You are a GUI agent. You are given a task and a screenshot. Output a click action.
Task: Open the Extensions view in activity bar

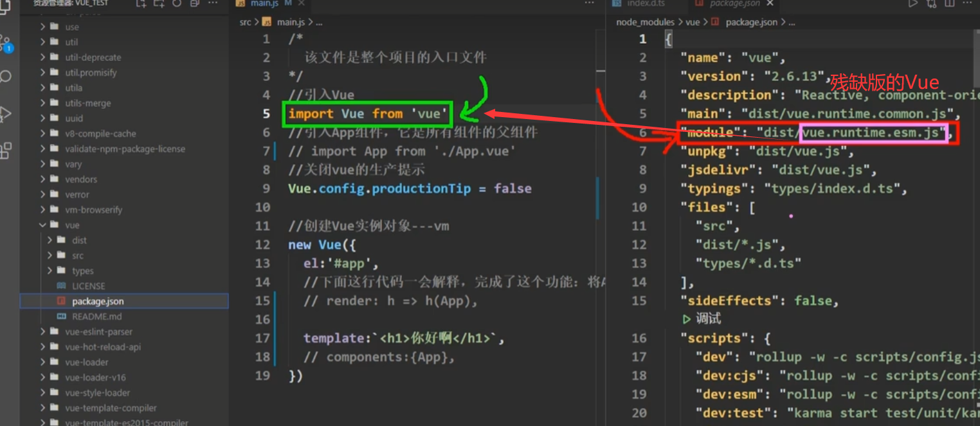(5, 150)
